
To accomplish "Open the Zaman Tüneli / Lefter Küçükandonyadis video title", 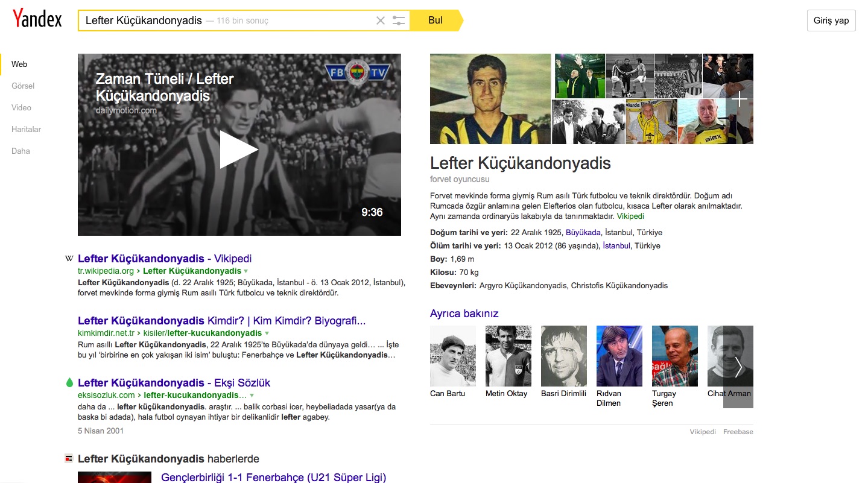I will [x=165, y=87].
